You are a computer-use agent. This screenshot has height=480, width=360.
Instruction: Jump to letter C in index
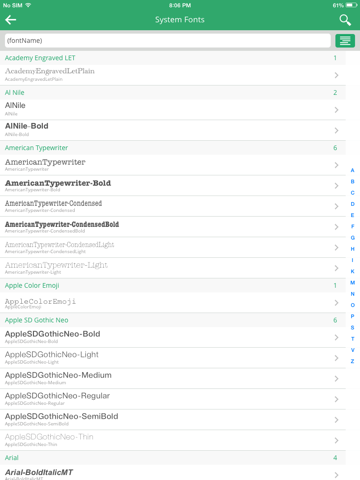352,193
